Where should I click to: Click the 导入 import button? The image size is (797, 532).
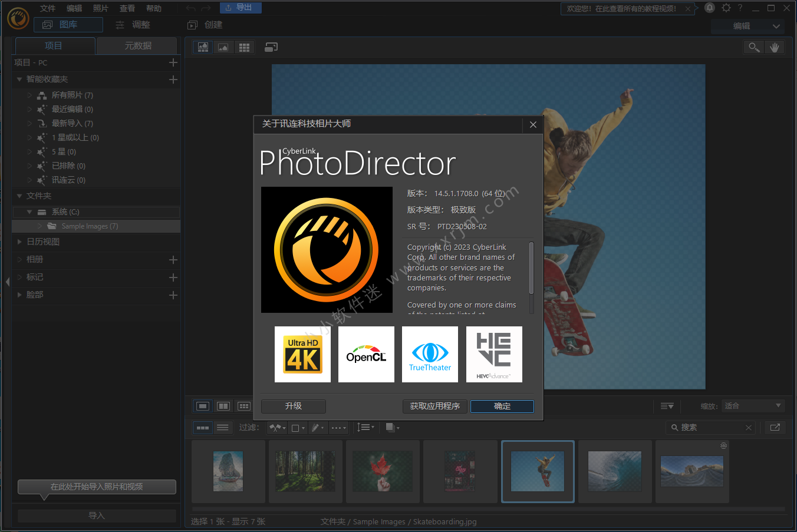pyautogui.click(x=97, y=516)
